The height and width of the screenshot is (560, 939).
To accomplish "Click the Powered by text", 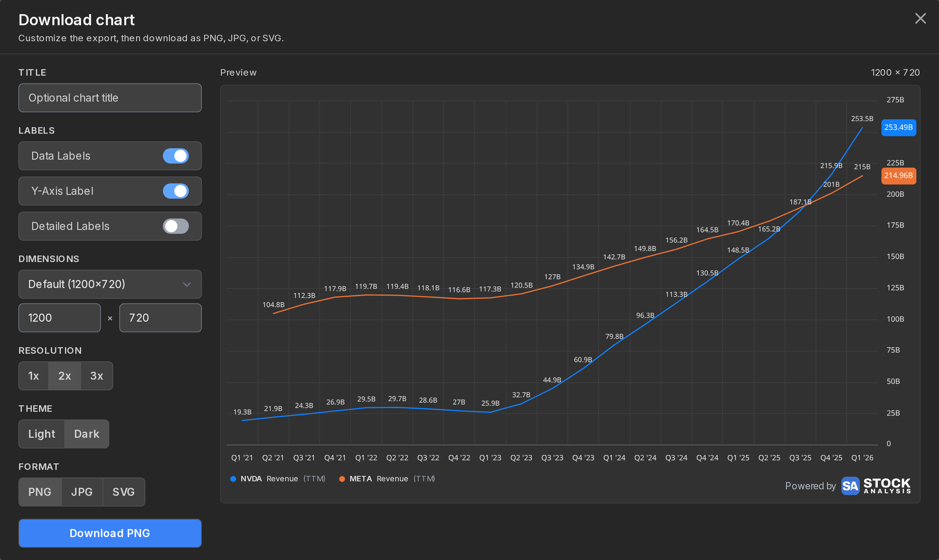I will click(811, 486).
